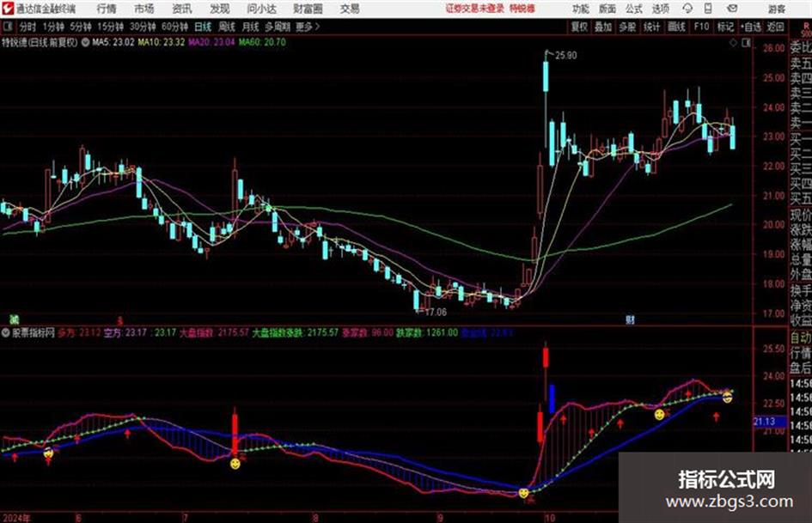The height and width of the screenshot is (523, 812).
Task: Click the 统计 statistics button
Action: pos(651,27)
